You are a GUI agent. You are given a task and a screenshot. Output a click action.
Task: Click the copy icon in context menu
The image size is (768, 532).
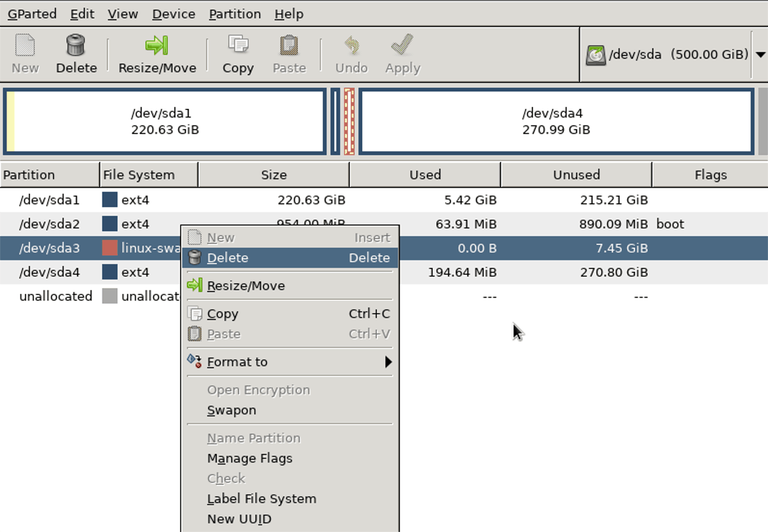tap(195, 314)
